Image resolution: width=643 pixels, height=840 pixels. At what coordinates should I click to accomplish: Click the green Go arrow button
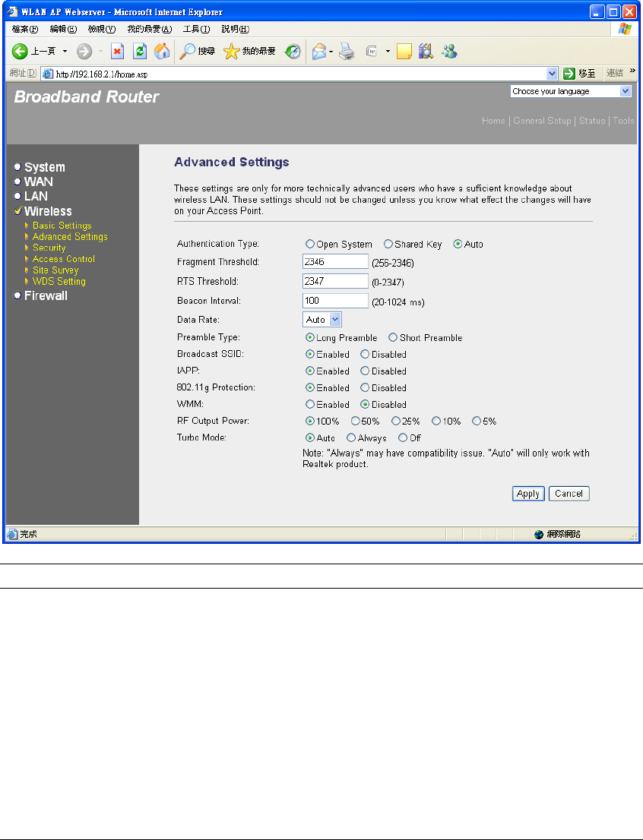[569, 74]
